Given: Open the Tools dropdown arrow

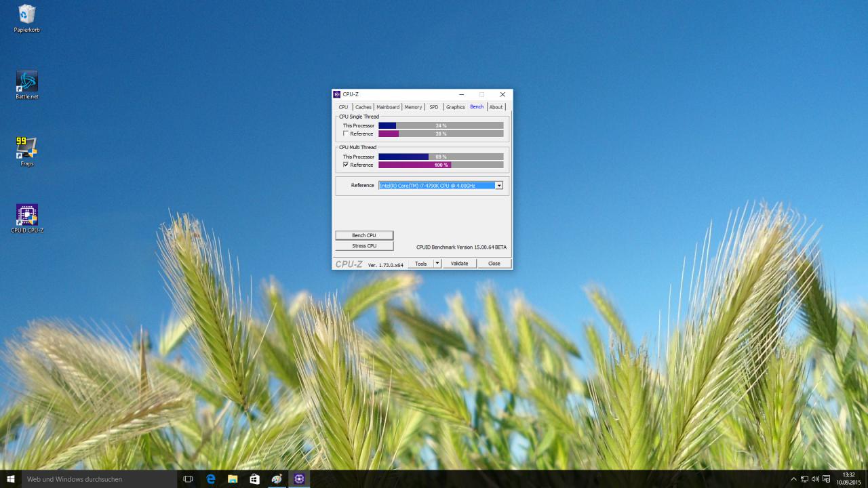Looking at the screenshot, I should (x=437, y=264).
